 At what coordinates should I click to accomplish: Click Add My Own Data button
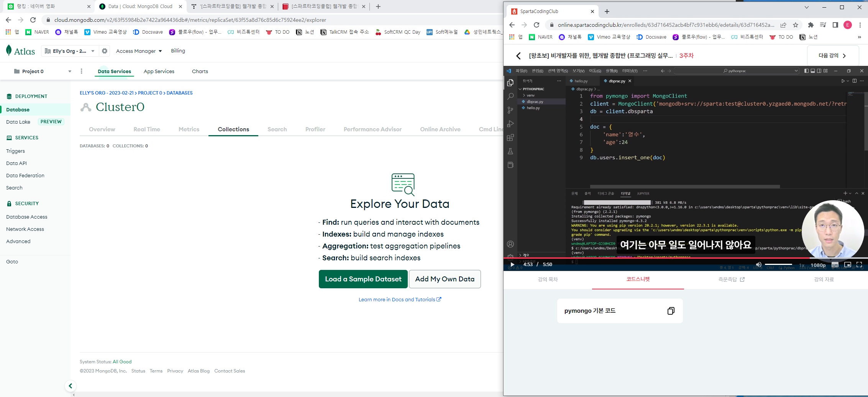tap(445, 279)
